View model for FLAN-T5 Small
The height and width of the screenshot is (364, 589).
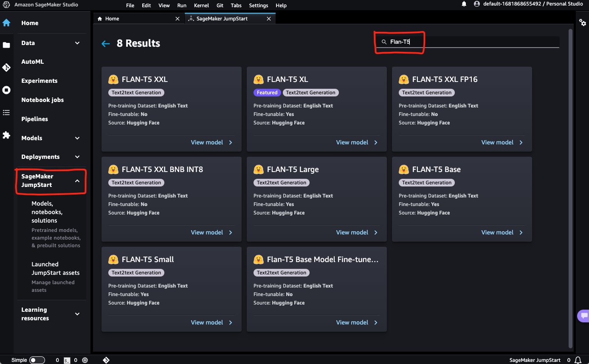point(212,322)
